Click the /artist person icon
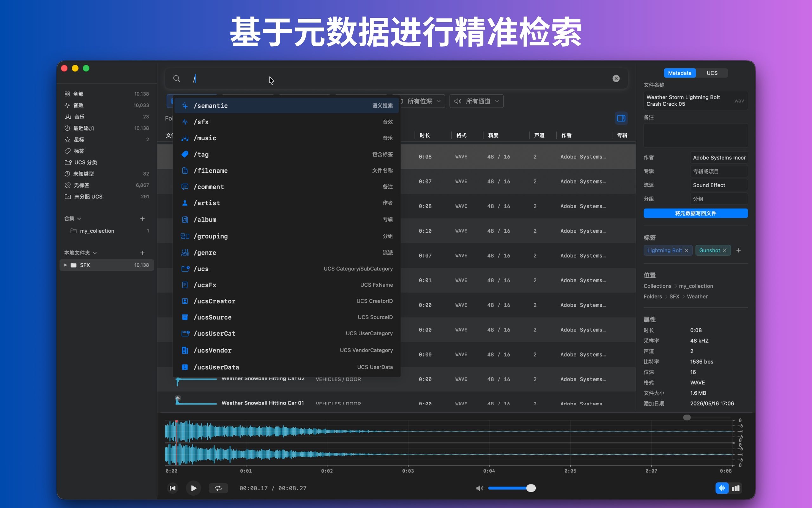 [x=185, y=203]
